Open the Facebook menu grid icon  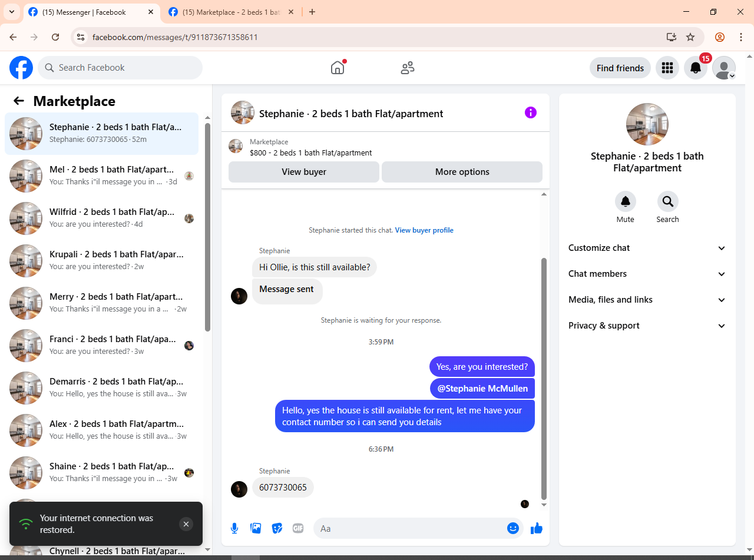tap(667, 68)
